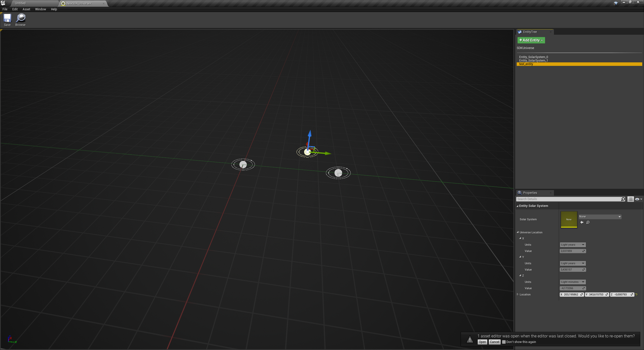Click the column layout icon in Properties
Image resolution: width=644 pixels, height=350 pixels.
(x=630, y=199)
